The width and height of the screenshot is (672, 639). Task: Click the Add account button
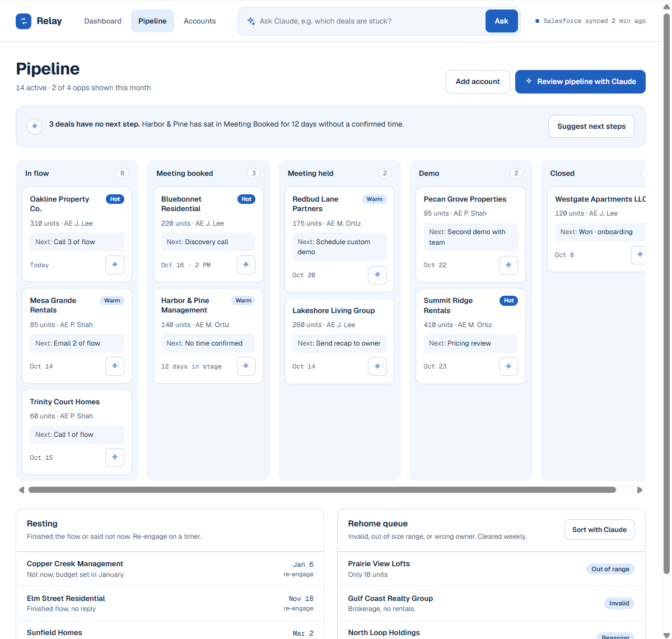(478, 82)
